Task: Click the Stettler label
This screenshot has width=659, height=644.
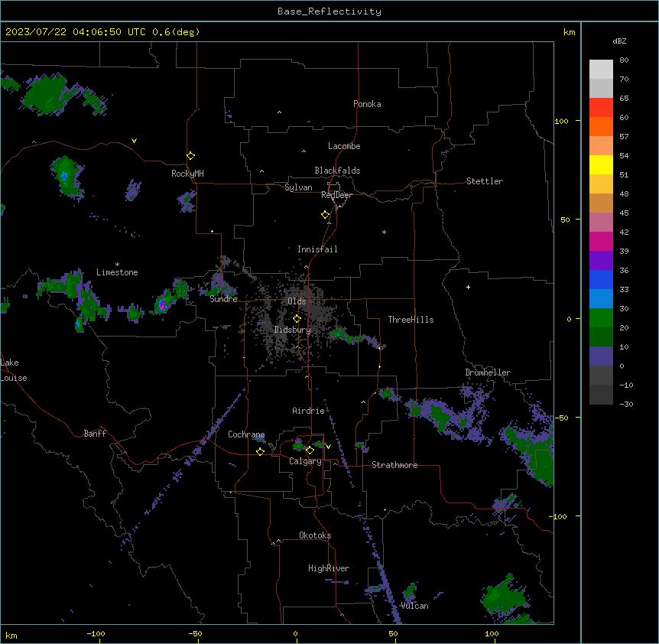Action: click(485, 181)
